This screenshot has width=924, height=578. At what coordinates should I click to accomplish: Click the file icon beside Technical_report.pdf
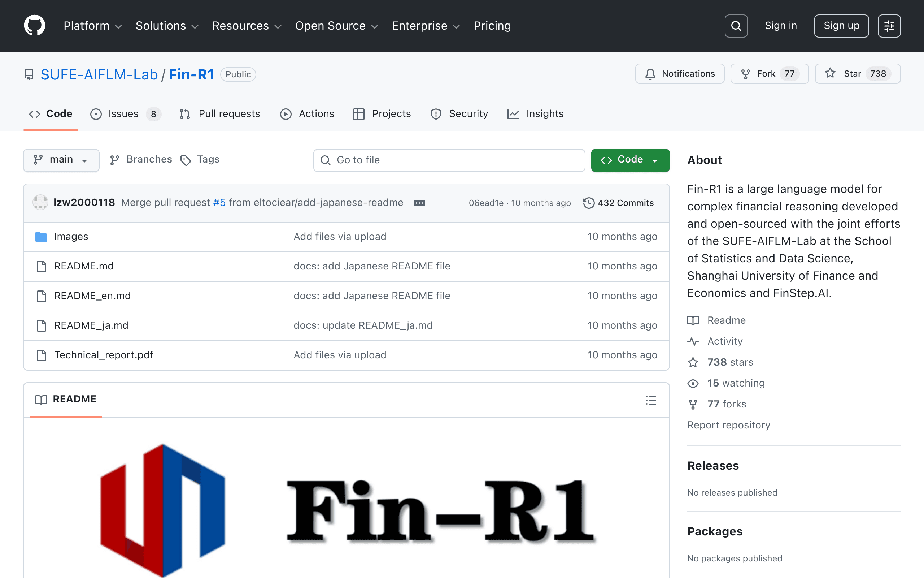(41, 355)
